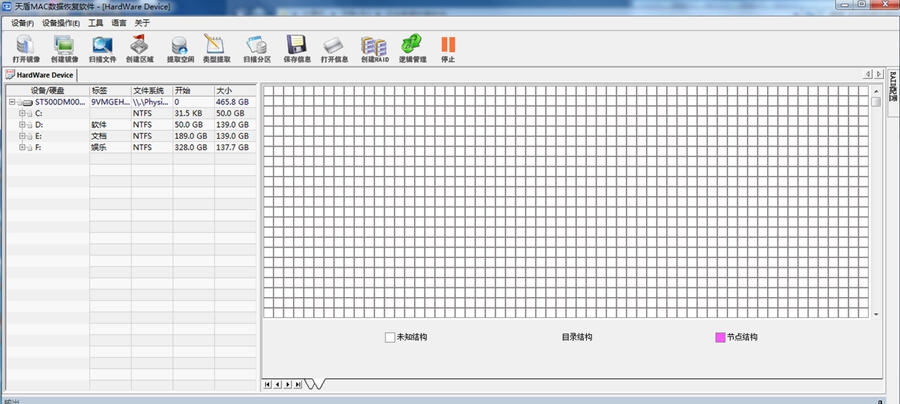This screenshot has width=900, height=404.
Task: Open the 关于 menu
Action: tap(142, 24)
